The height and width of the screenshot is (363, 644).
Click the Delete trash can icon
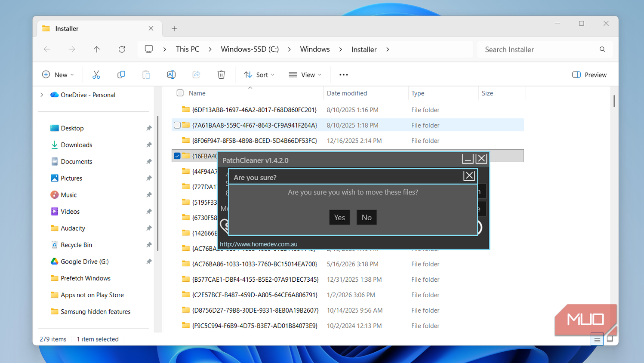pos(221,75)
